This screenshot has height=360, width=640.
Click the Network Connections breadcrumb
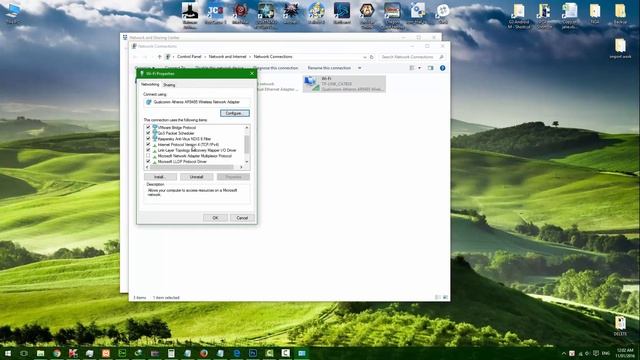(273, 57)
